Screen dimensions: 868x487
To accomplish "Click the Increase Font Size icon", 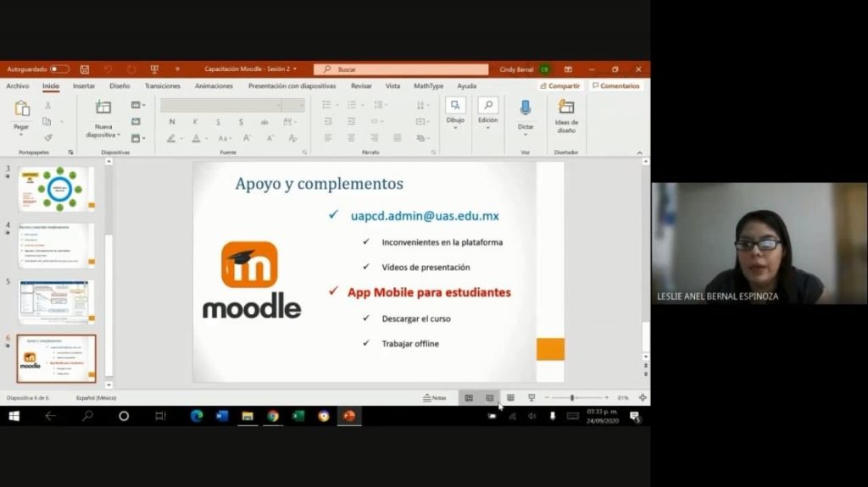I will [x=247, y=138].
